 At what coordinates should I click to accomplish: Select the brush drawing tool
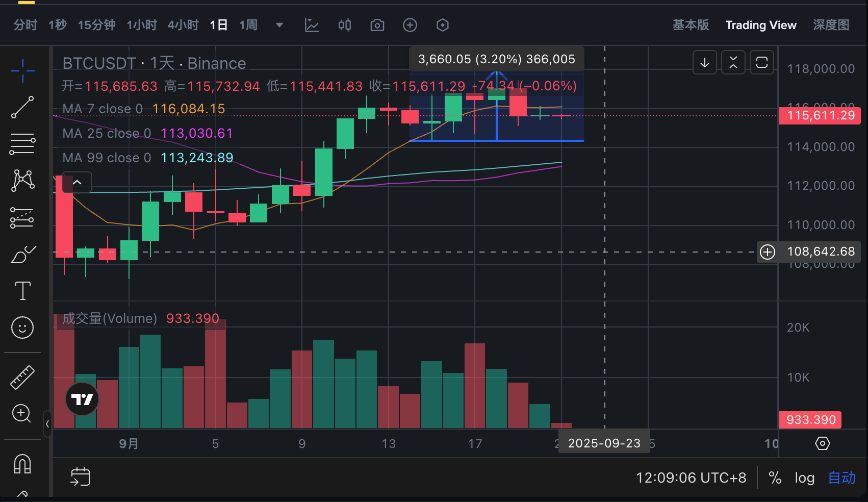22,254
